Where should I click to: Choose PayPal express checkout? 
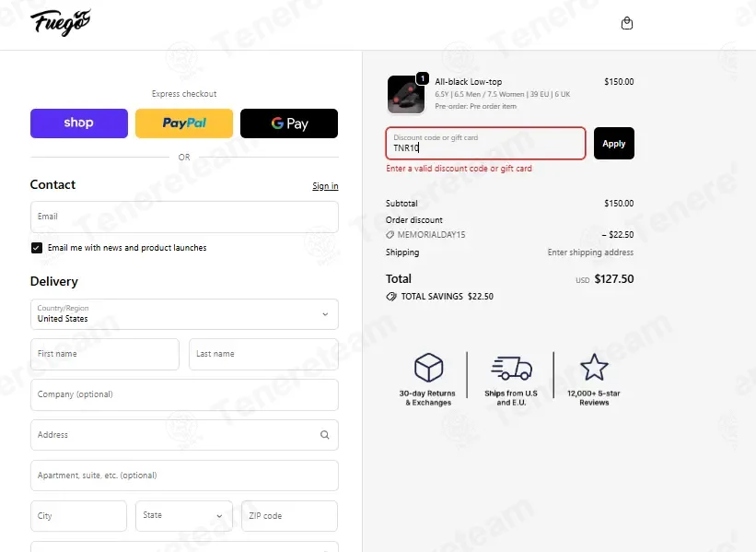[184, 123]
